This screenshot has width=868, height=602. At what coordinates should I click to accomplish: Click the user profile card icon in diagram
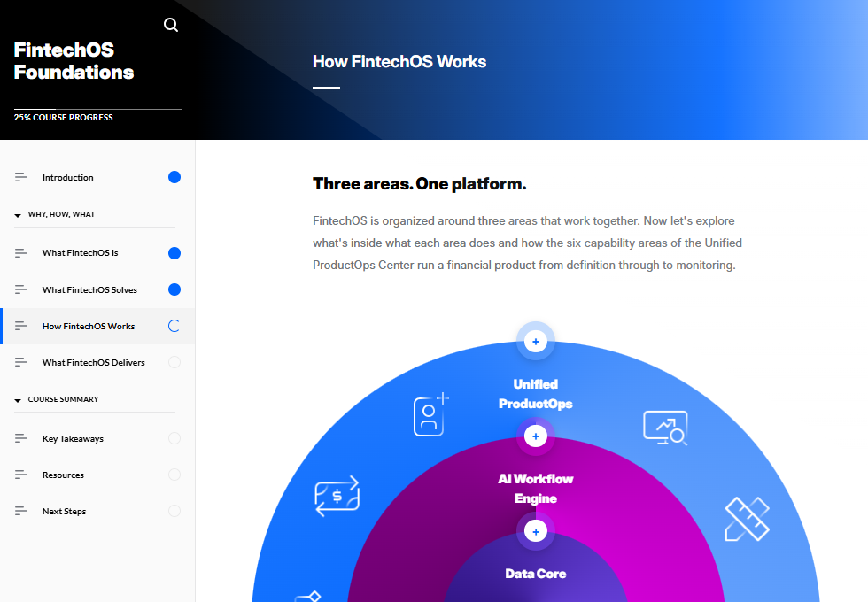(431, 414)
